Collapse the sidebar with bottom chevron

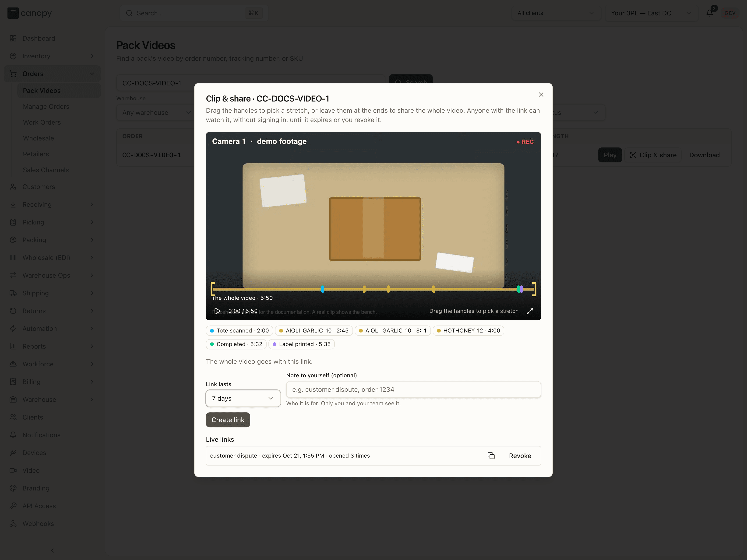pyautogui.click(x=52, y=550)
